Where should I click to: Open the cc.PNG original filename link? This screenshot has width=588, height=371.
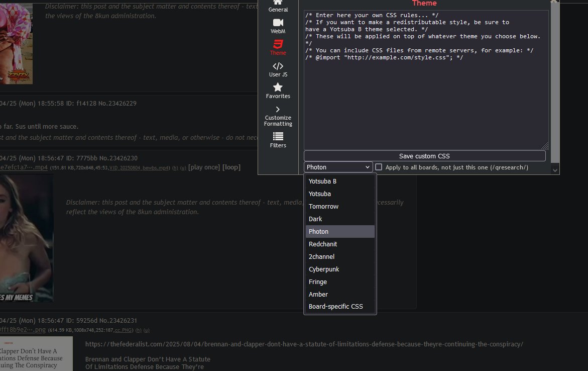click(123, 330)
